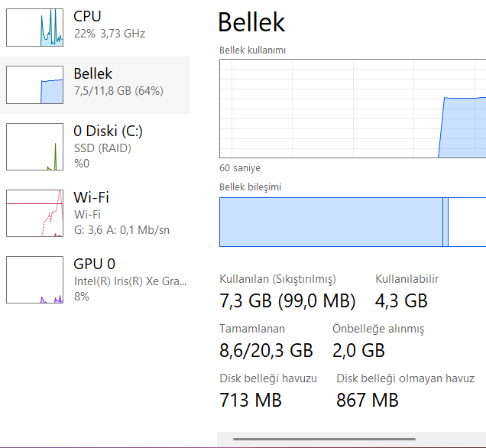Click the Disk belleği havuzu 713 MB value

coord(251,399)
